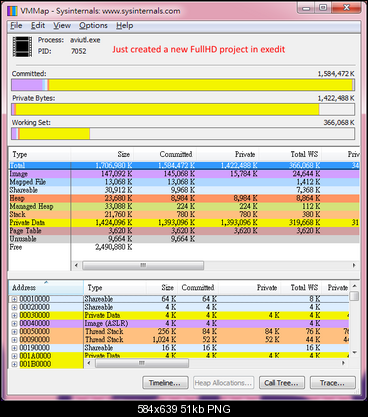Select the Free type row

(184, 247)
